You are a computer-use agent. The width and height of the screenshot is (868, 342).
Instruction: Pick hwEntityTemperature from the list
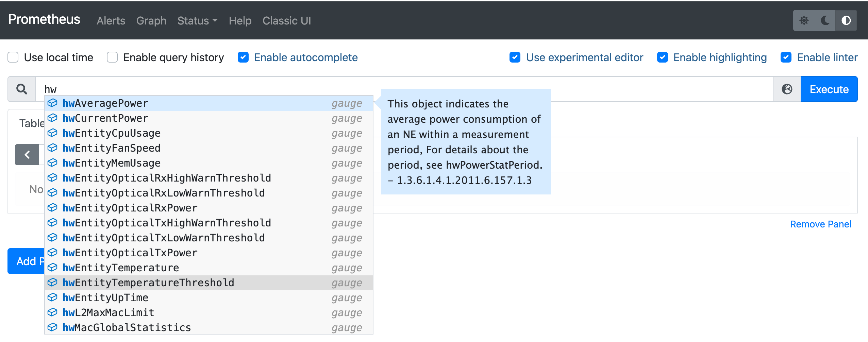(x=208, y=268)
